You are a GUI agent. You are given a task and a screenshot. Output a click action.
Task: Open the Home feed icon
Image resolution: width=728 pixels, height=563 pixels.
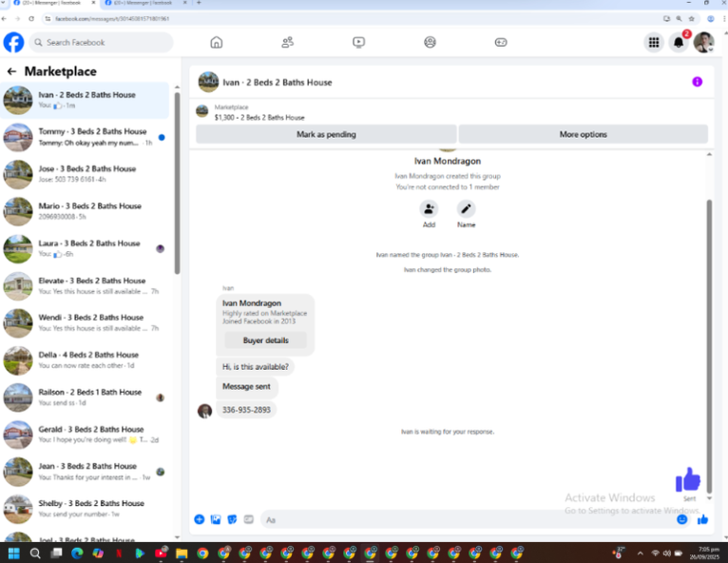[217, 42]
